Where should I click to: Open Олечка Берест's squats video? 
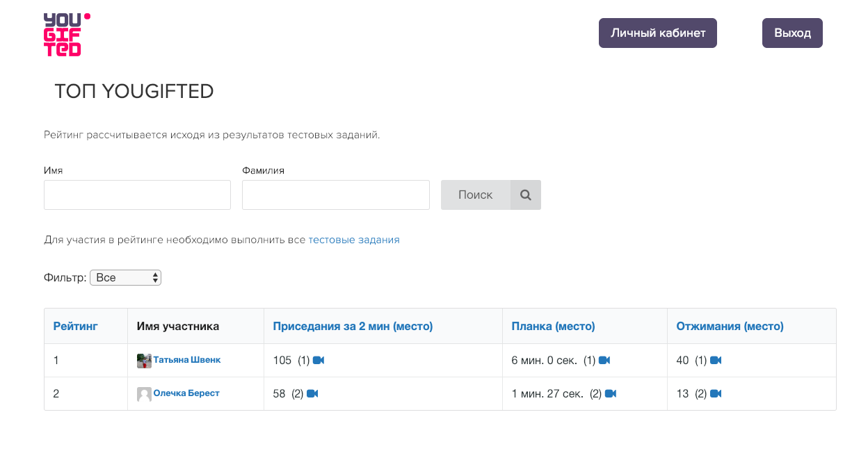312,393
